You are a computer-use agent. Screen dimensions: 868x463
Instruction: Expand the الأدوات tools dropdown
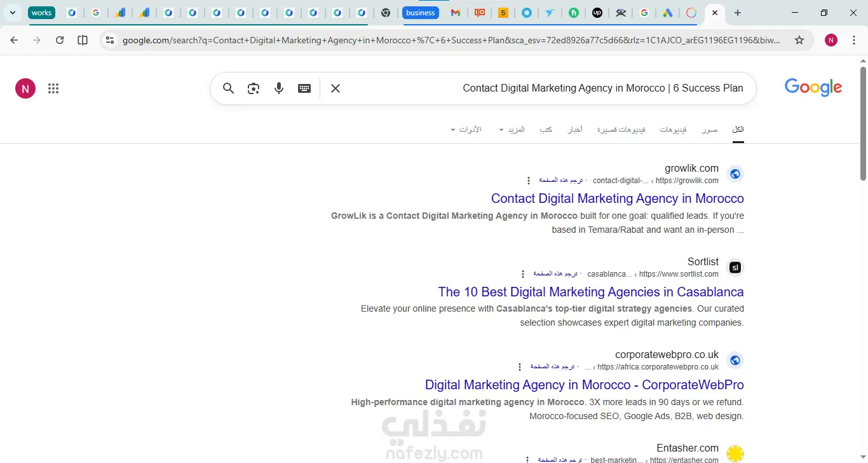(x=466, y=130)
